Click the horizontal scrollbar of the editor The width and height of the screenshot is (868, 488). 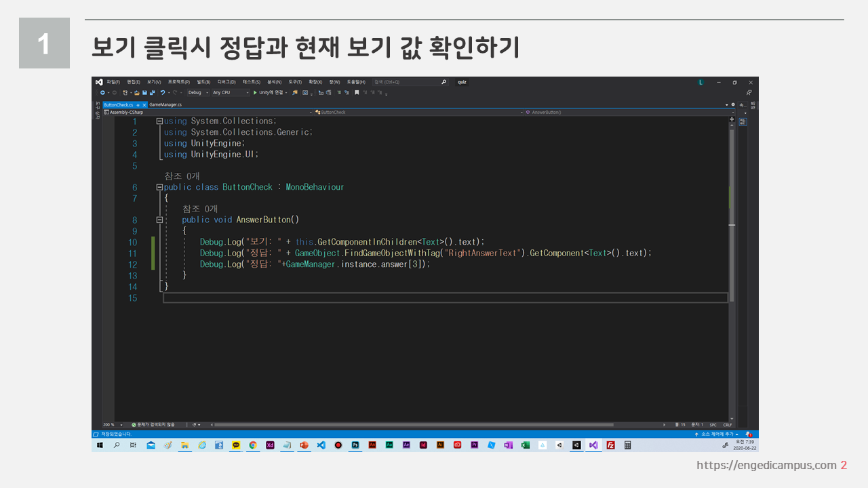coord(414,425)
